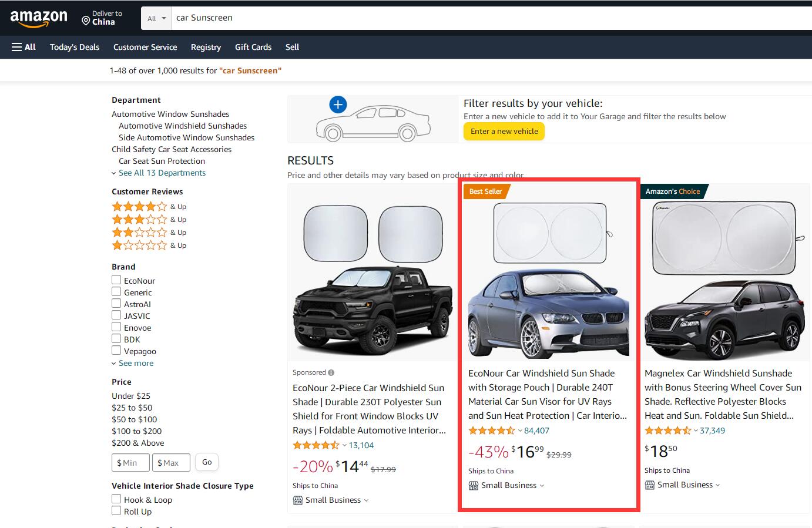The image size is (812, 528).
Task: Filter by 4 stars & Up
Action: click(149, 207)
